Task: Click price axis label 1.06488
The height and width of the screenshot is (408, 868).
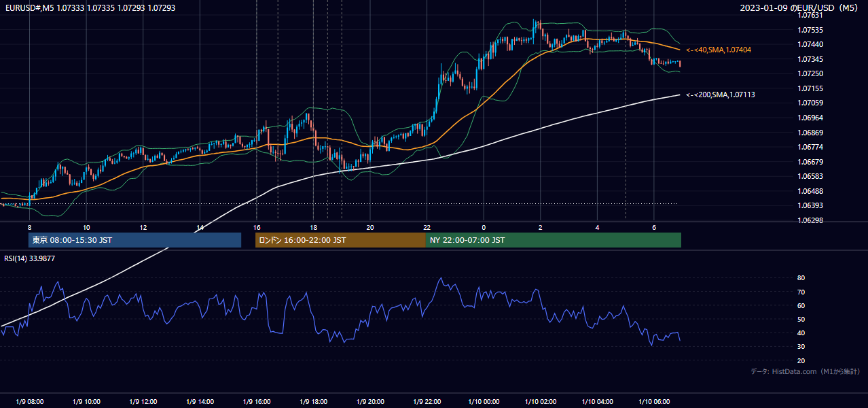Action: 810,191
